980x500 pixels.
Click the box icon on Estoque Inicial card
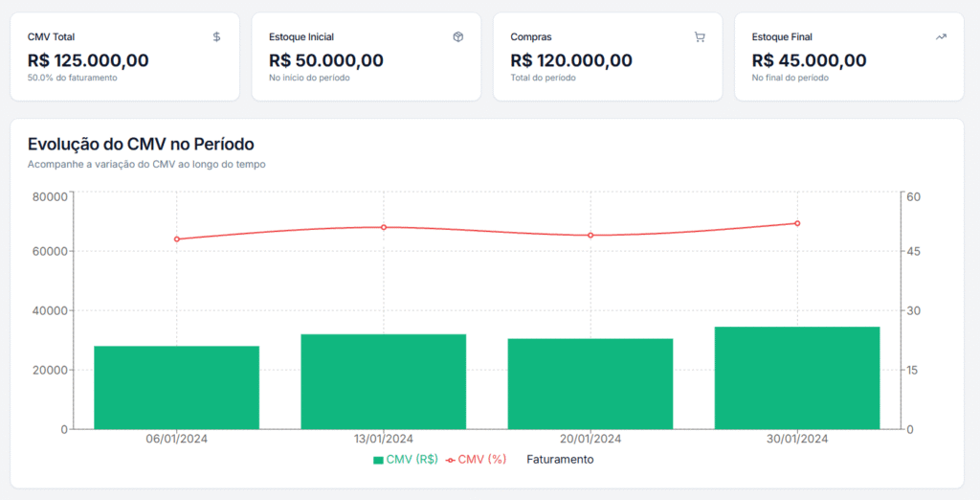coord(457,36)
